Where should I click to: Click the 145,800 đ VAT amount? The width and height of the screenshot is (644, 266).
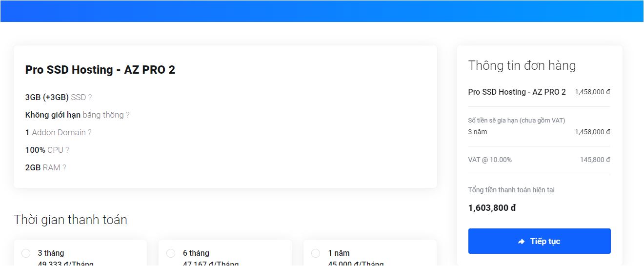tap(595, 160)
